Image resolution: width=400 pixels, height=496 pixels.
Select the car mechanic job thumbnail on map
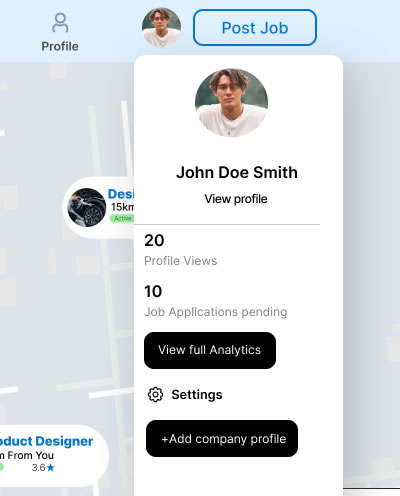point(87,207)
